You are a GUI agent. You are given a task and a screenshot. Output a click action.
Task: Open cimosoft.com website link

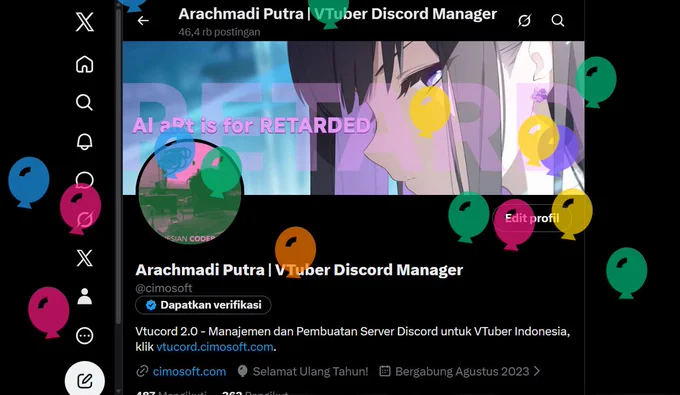[x=190, y=371]
